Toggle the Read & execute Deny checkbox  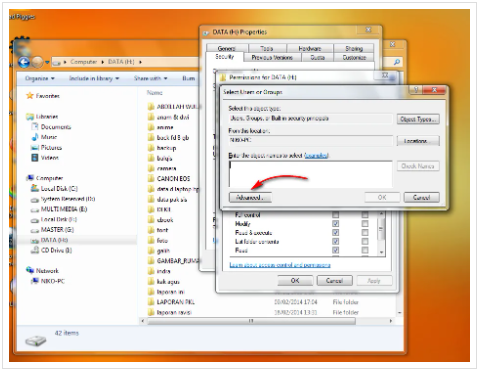365,232
